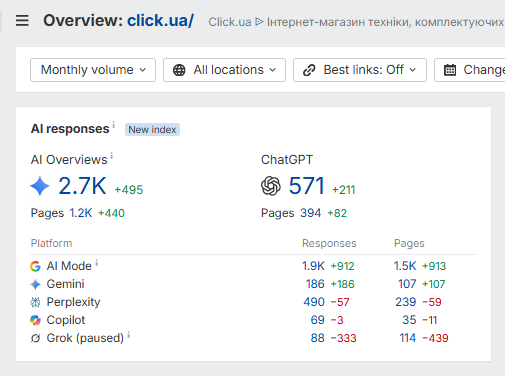Screen dimensions: 505x376
Task: Open Grok pages 114
Action: [408, 338]
